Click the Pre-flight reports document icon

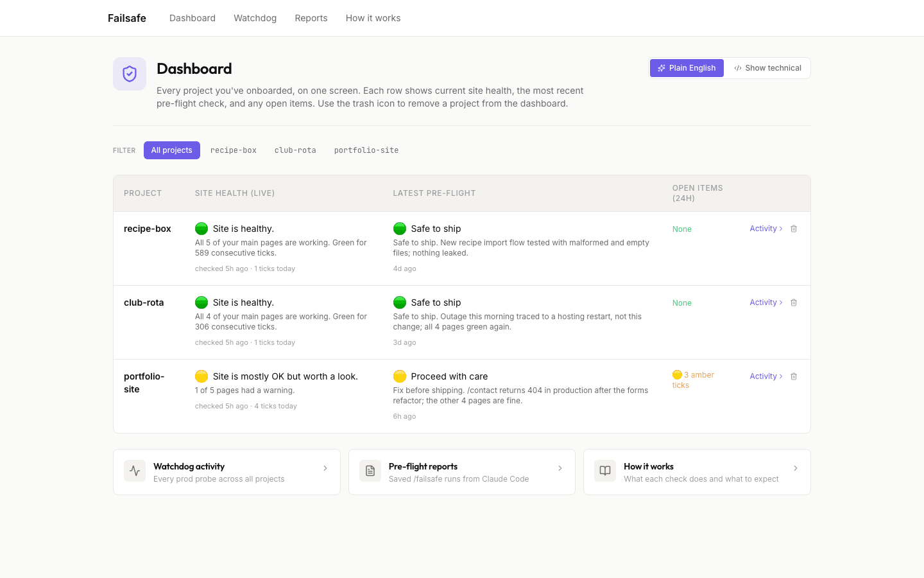pos(370,471)
